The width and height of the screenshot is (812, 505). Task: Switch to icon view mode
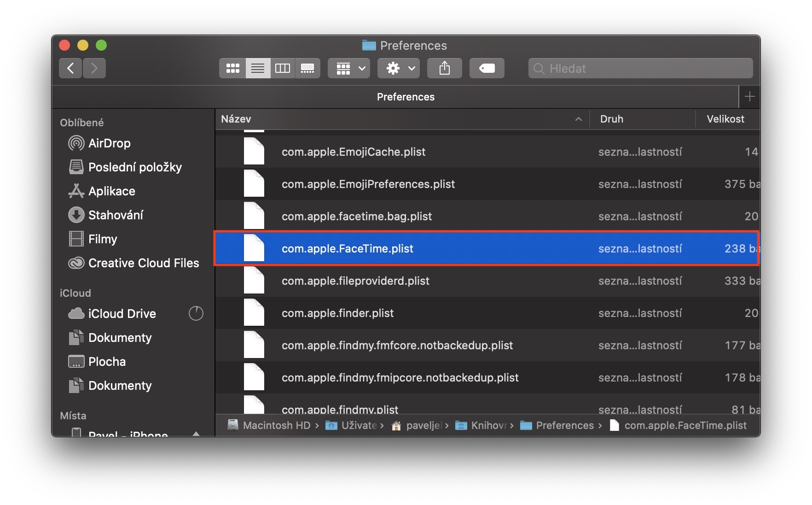[232, 68]
